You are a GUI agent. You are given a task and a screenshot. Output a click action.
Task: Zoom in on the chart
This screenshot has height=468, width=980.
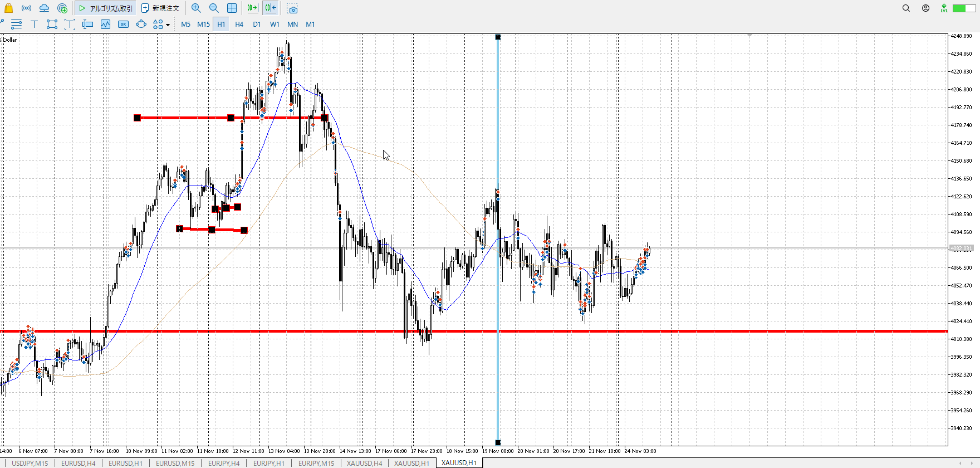[x=196, y=8]
